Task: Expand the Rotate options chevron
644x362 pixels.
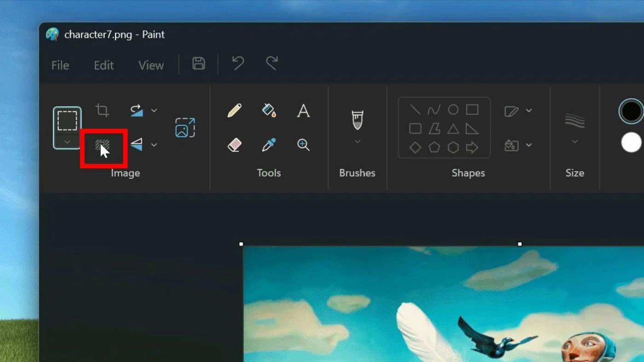Action: [x=154, y=110]
